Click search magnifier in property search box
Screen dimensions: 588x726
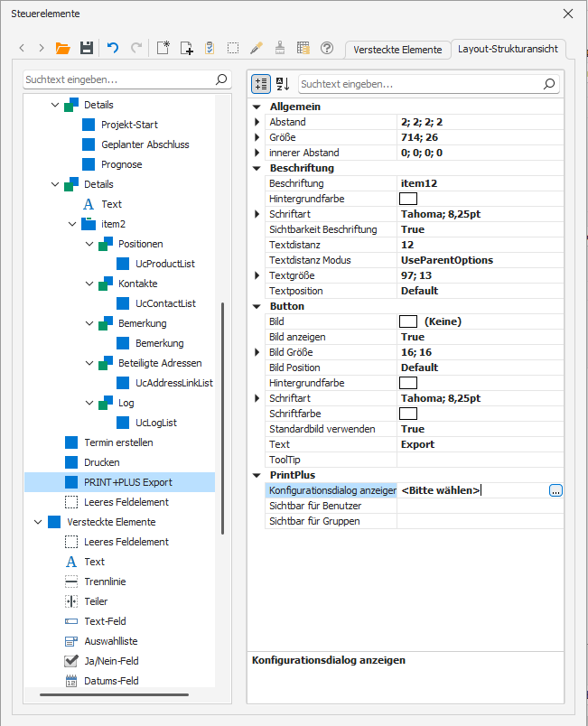[x=549, y=84]
